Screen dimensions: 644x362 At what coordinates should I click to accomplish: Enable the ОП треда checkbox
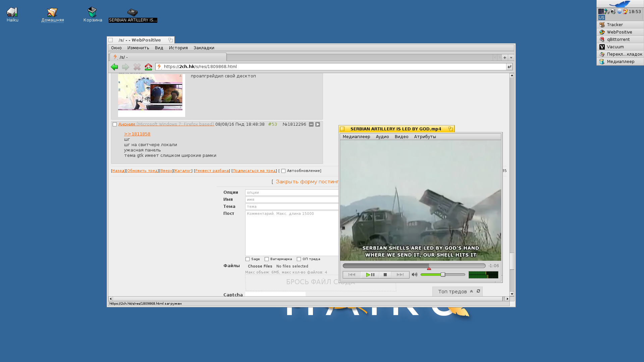point(299,259)
